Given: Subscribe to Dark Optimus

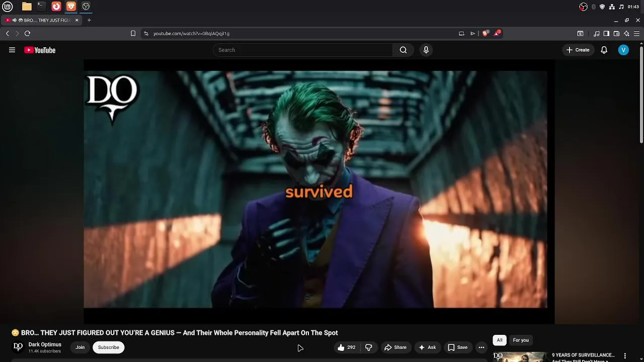Looking at the screenshot, I should click(109, 347).
